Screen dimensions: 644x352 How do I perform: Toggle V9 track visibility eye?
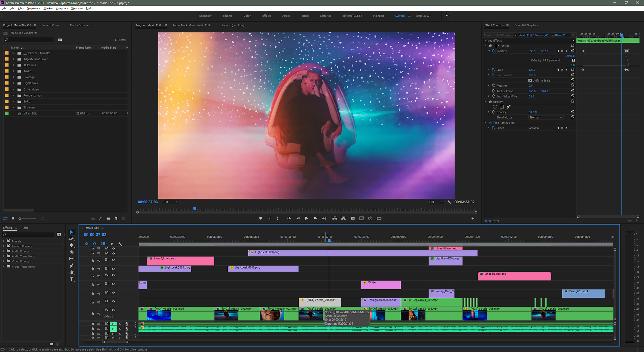click(x=113, y=248)
